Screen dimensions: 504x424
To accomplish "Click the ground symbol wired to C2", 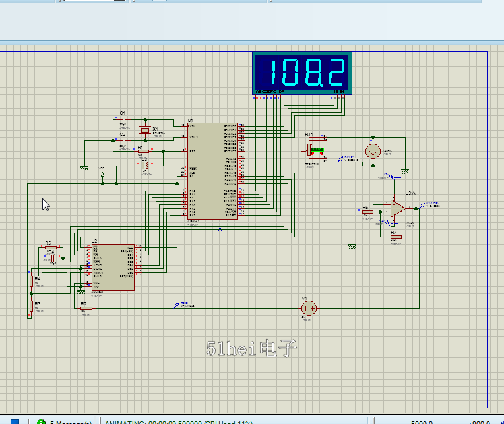I will [84, 167].
